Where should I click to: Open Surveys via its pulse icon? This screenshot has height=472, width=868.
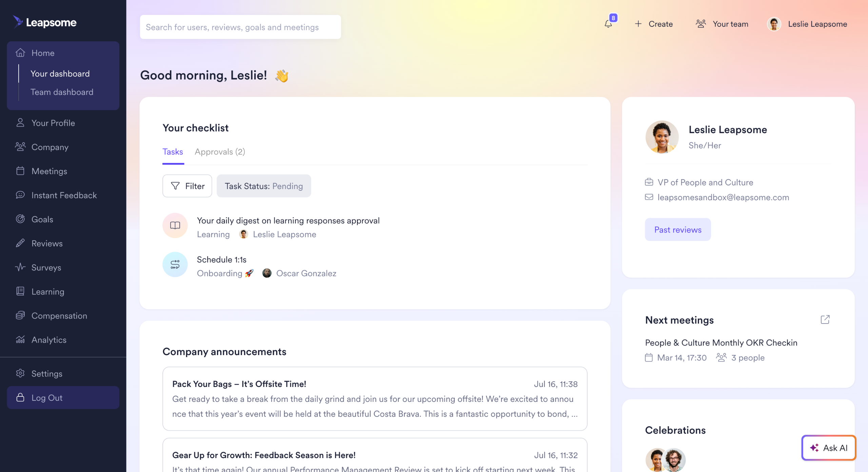tap(20, 267)
